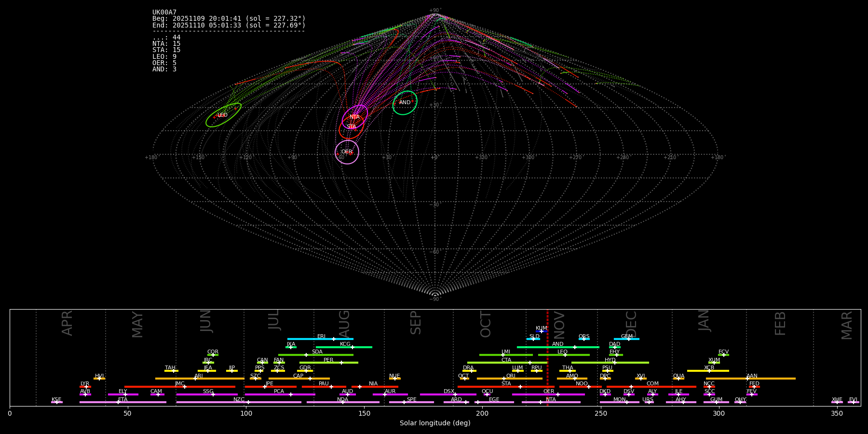This screenshot has width=868, height=434.
Task: Click the 200 tick on solar longitude axis
Action: [482, 413]
